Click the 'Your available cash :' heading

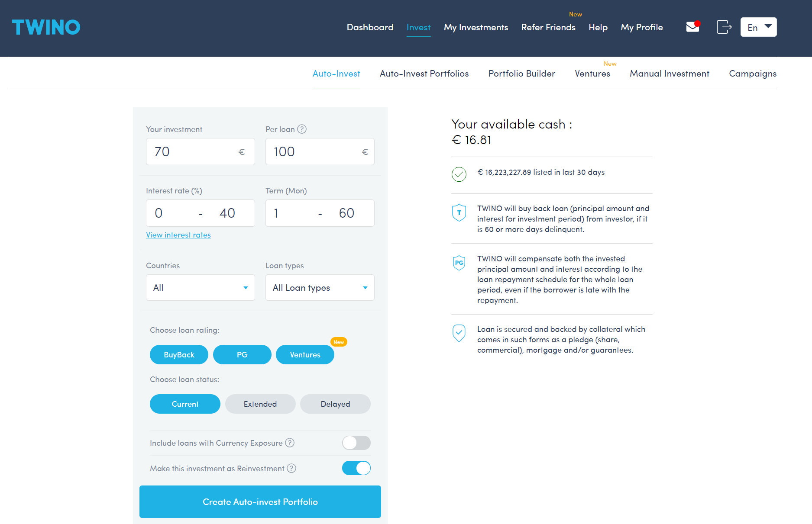click(512, 124)
